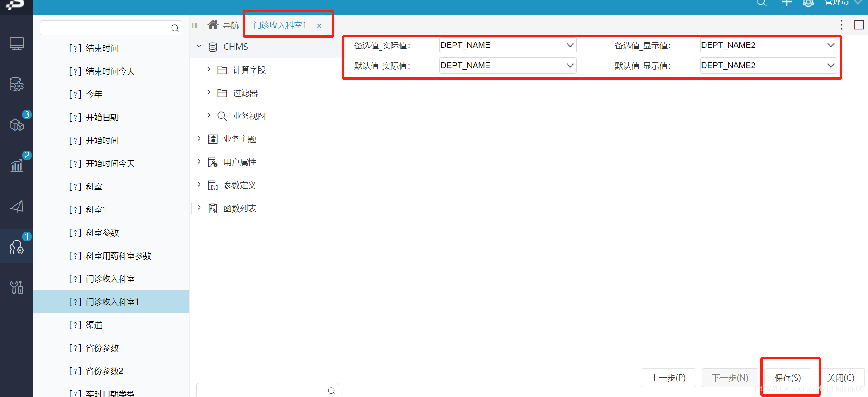Select parameter 门诊收入科室
Image resolution: width=868 pixels, height=397 pixels.
coord(111,279)
